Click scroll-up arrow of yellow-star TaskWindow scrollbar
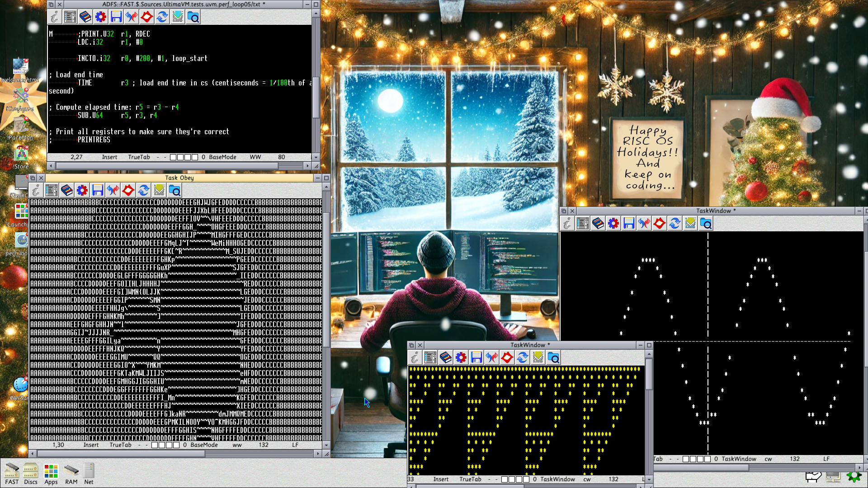Screen dimensions: 868x488 click(649, 354)
